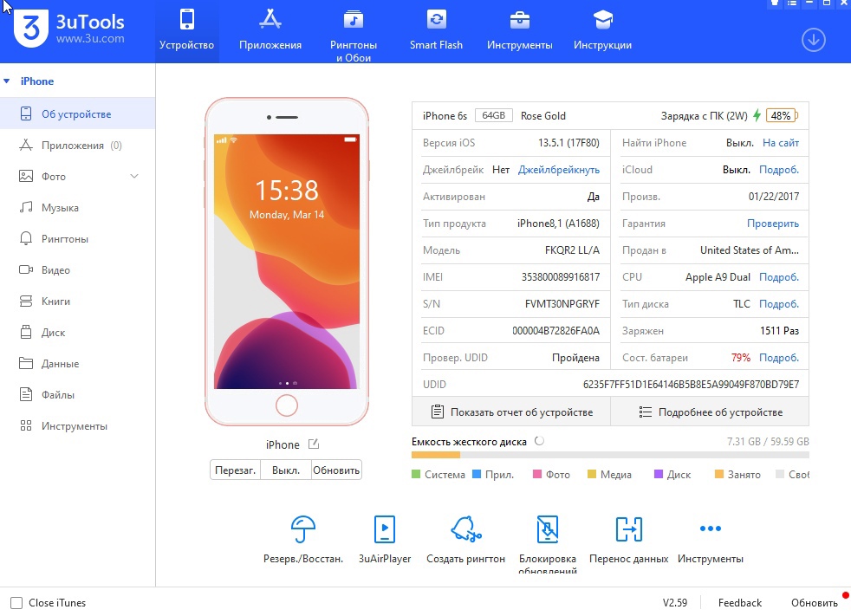
Task: Open Перенос данных transfer icon
Action: click(x=628, y=529)
